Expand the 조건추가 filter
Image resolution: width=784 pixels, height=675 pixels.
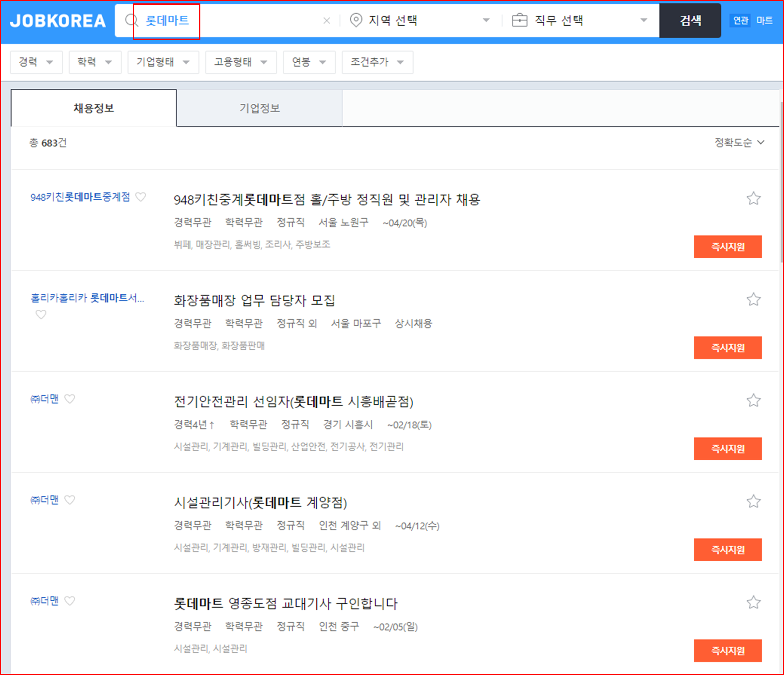(377, 62)
